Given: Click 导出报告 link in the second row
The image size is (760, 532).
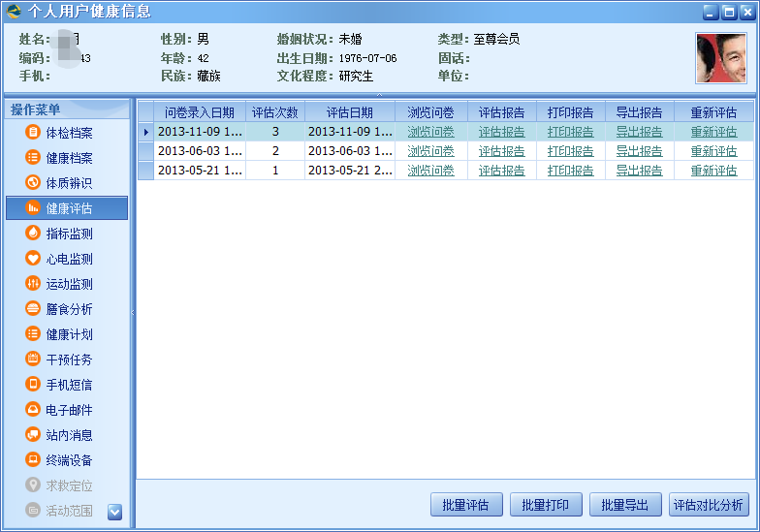Looking at the screenshot, I should (x=639, y=151).
